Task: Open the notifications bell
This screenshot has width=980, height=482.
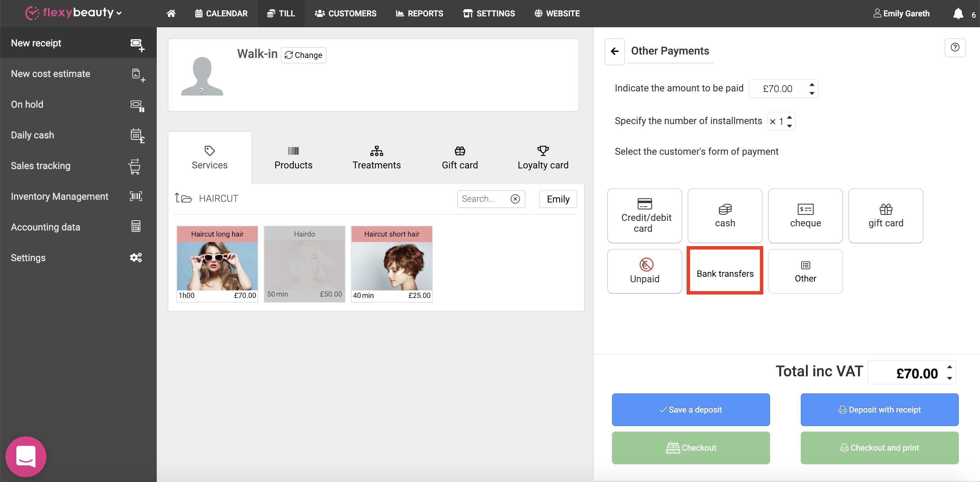Action: point(958,14)
